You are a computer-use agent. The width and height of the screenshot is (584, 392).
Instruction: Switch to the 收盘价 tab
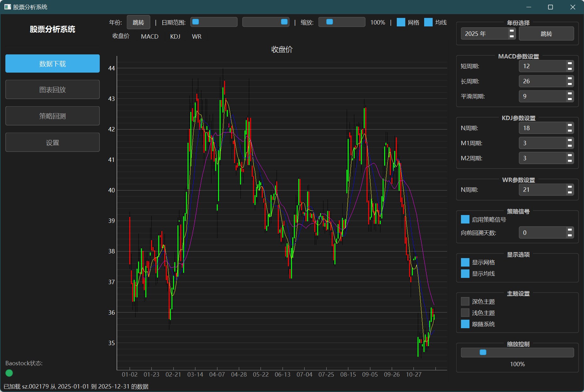(x=121, y=36)
